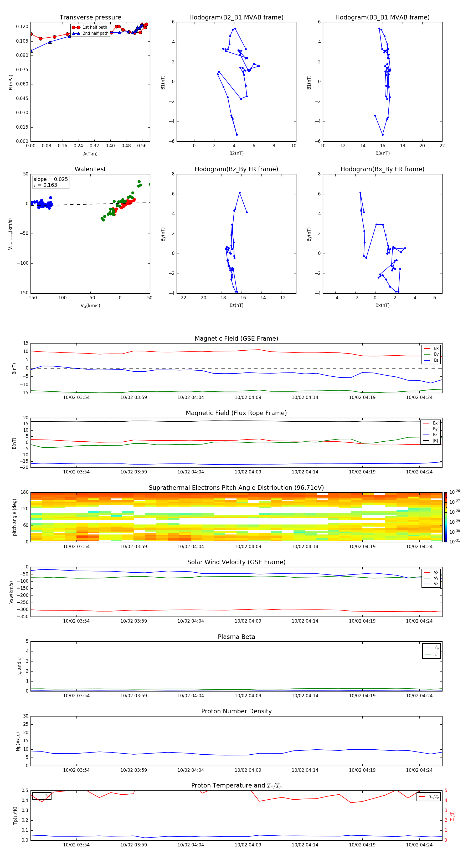Click the "Hodogram(Bz_By FR frame)" title
This screenshot has height=868, width=473.
point(236,169)
